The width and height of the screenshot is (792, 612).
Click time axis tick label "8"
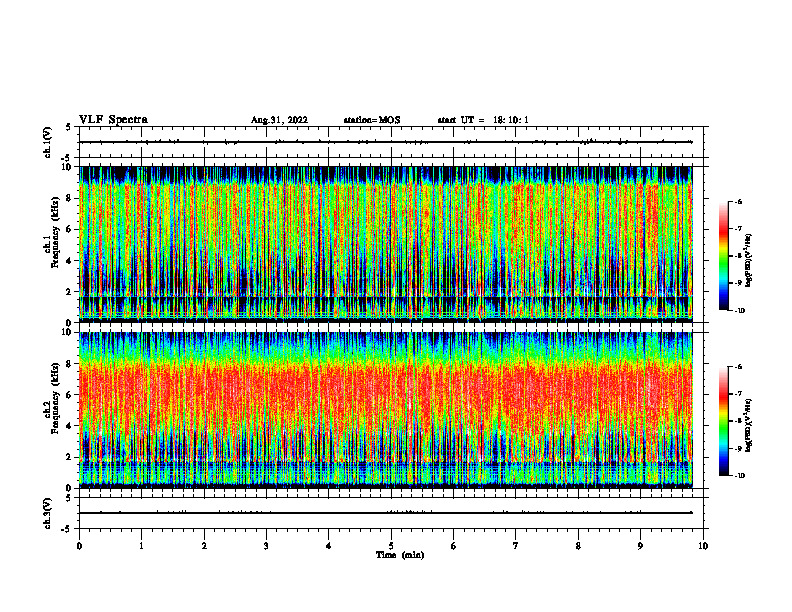pos(578,546)
